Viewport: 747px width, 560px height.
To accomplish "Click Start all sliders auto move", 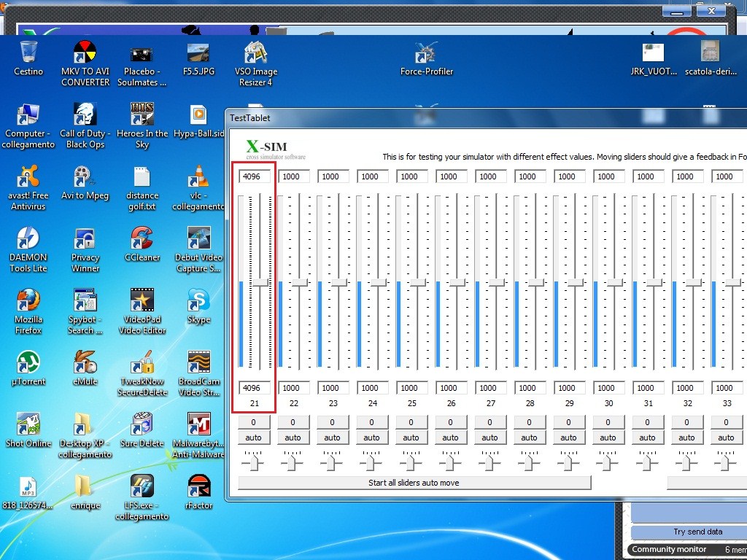I will click(414, 483).
